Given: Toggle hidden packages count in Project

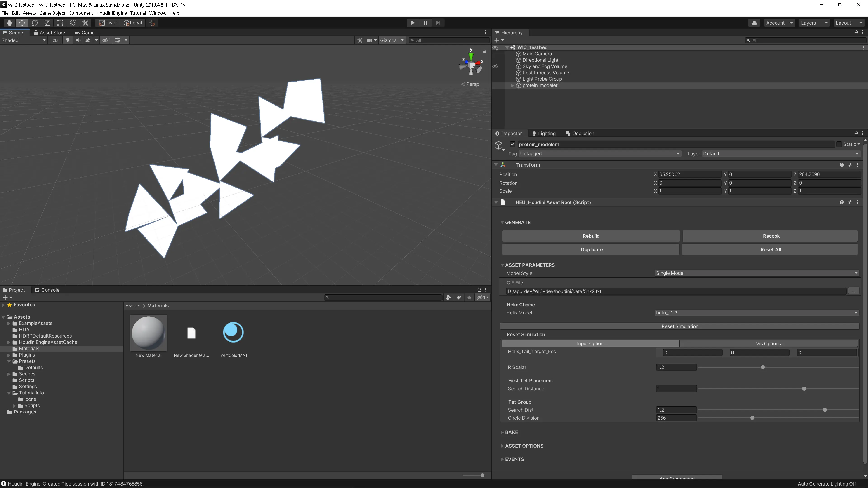Looking at the screenshot, I should click(x=483, y=297).
